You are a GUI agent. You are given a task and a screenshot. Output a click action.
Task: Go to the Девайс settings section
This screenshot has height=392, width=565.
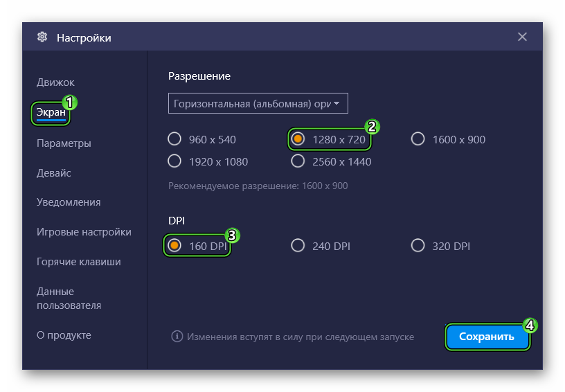pyautogui.click(x=54, y=173)
